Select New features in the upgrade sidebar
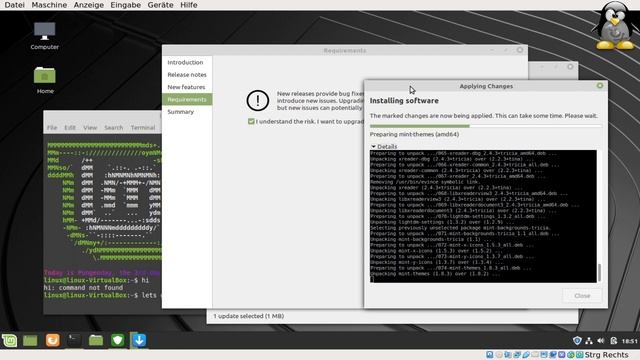The image size is (640, 360). tap(187, 87)
